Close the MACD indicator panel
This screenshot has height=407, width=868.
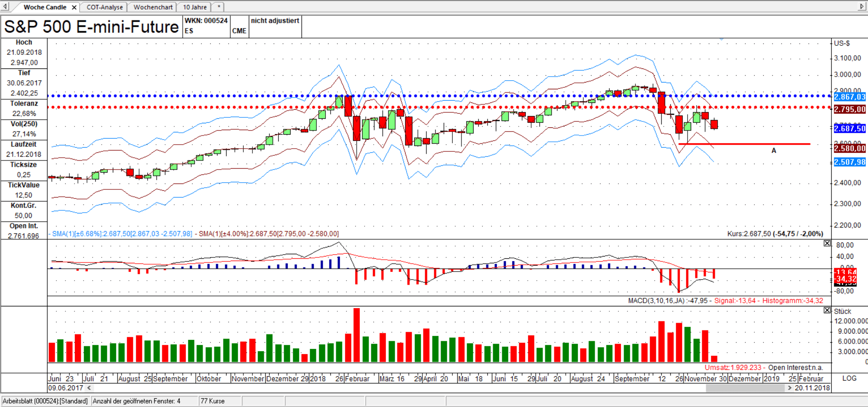point(827,243)
